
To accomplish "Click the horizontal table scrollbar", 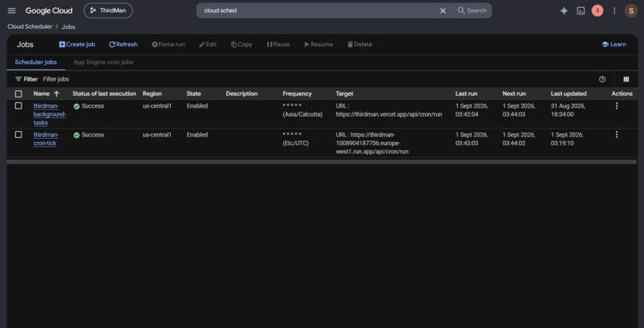I will (321, 162).
